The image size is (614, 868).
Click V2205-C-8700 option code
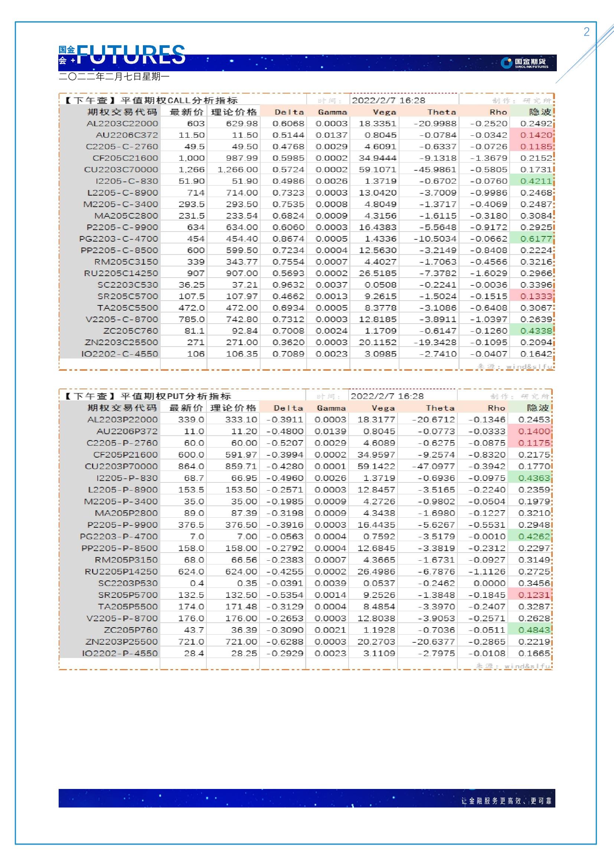(x=122, y=320)
